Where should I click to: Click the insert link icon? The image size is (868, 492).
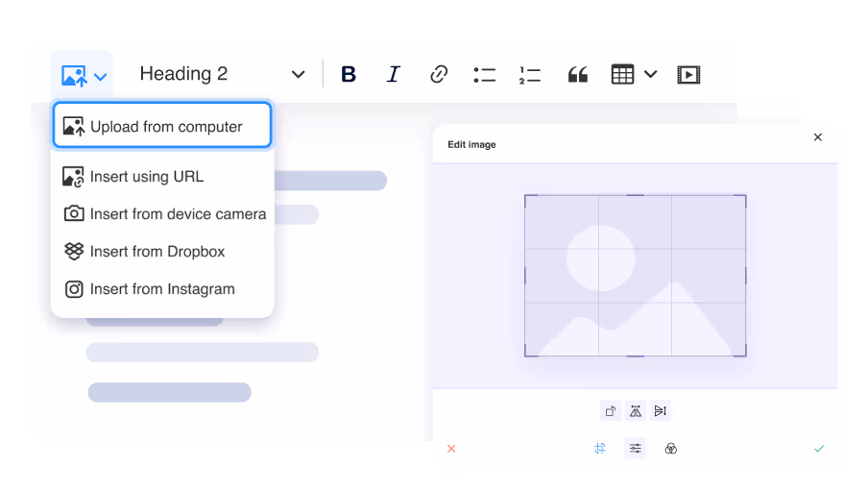tap(439, 74)
